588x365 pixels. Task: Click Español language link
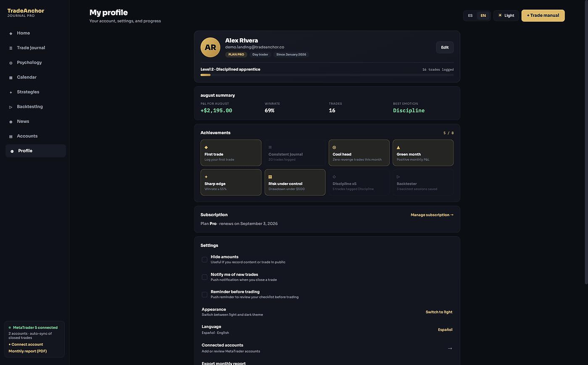click(445, 329)
